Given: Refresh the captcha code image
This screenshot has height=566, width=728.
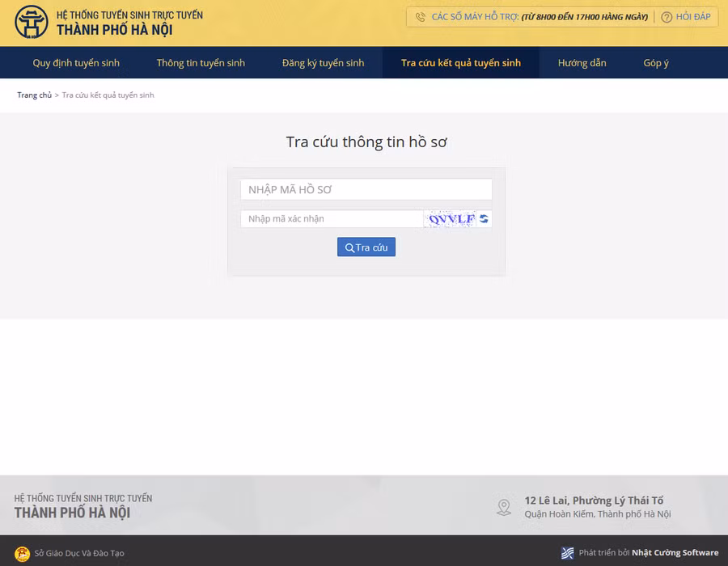Looking at the screenshot, I should (484, 218).
